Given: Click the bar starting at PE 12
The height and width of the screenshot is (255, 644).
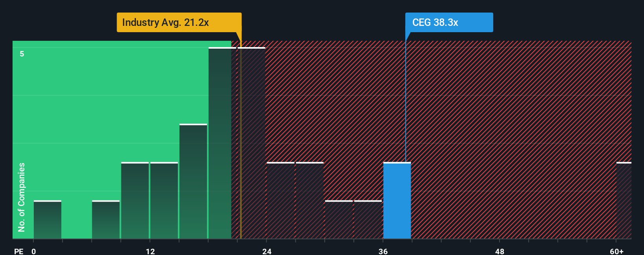Looking at the screenshot, I should point(164,200).
